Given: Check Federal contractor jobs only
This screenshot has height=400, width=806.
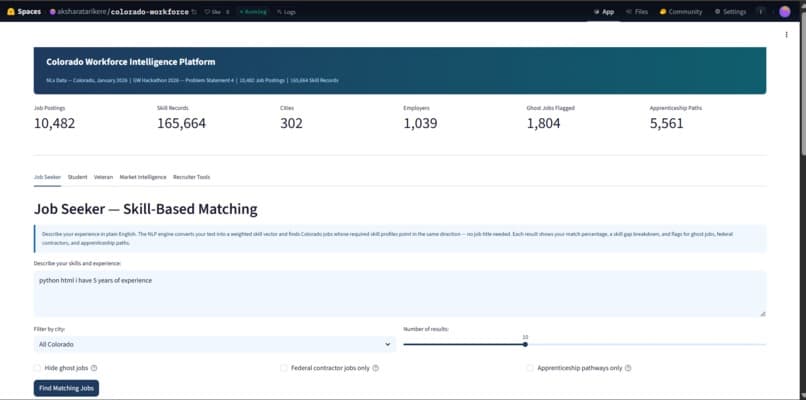Looking at the screenshot, I should click(x=284, y=368).
